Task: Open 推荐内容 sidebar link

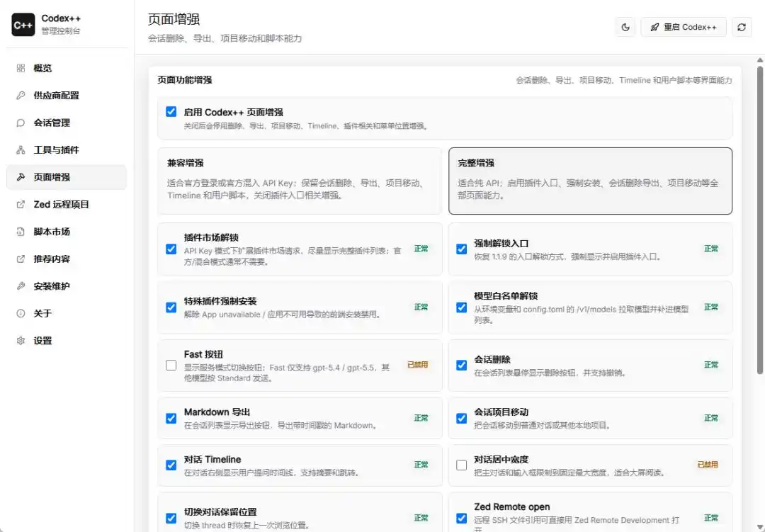Action: [67, 259]
